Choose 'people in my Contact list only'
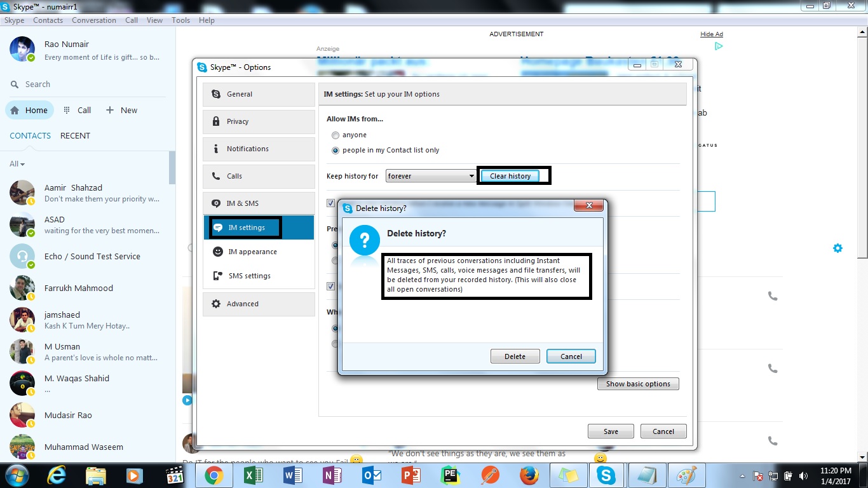 click(x=336, y=150)
